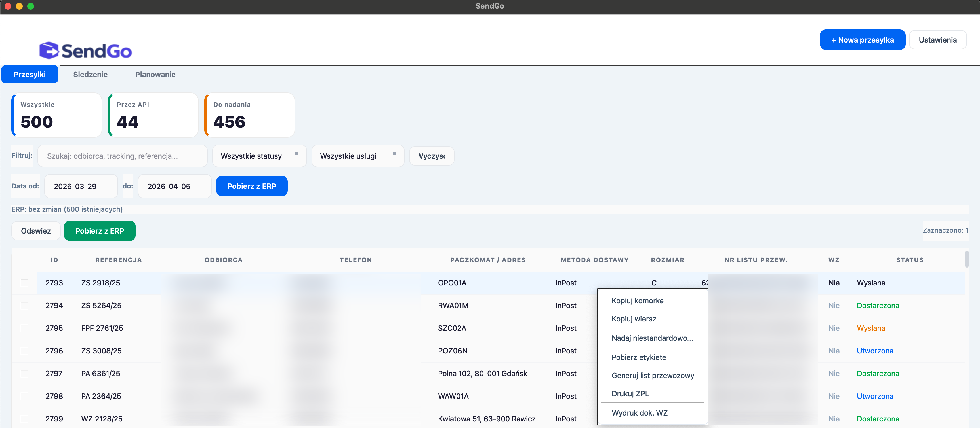Click the table vertical scrollbar thumb

tap(967, 259)
